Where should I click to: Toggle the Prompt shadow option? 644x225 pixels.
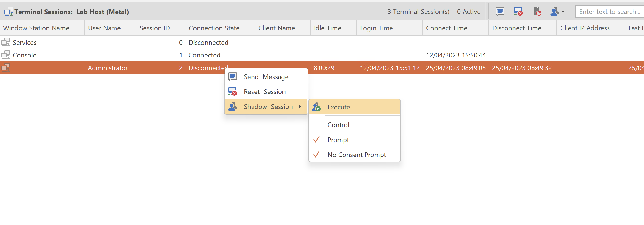pyautogui.click(x=338, y=140)
